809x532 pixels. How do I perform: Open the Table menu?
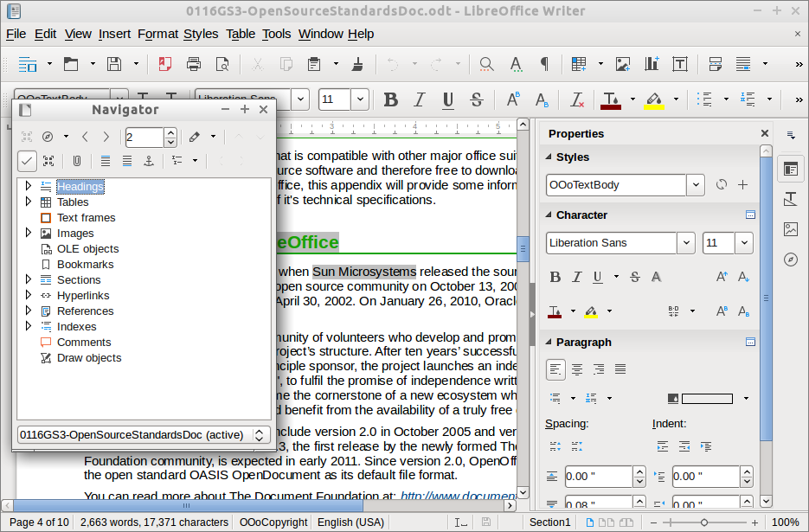tap(241, 34)
